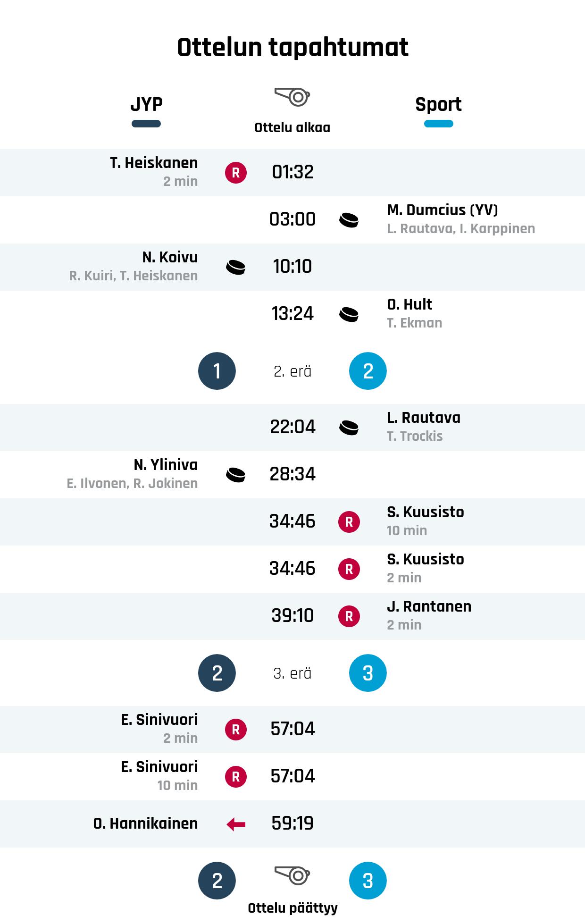
Task: Click the penalty icon for S. Kuusisto 10 min
Action: pos(349,522)
